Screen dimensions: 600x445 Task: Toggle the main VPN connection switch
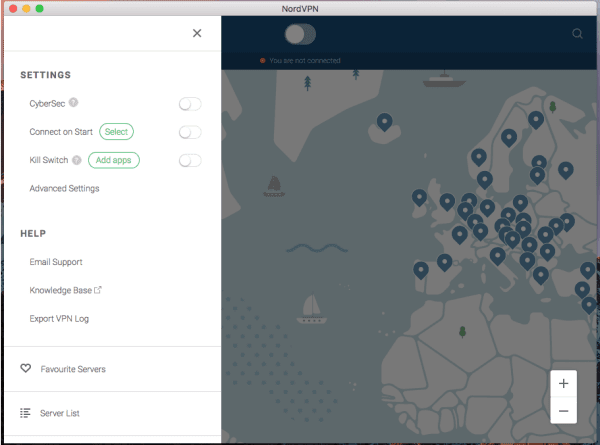300,34
